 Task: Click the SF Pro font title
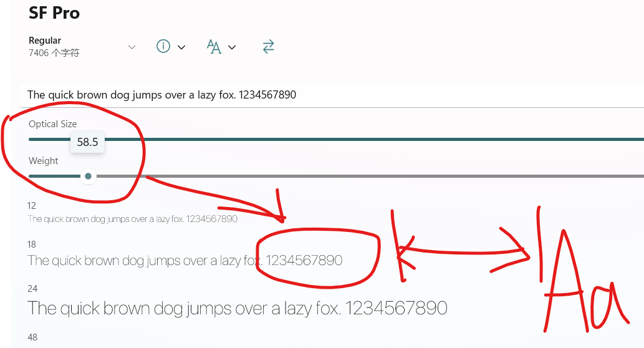[x=54, y=13]
